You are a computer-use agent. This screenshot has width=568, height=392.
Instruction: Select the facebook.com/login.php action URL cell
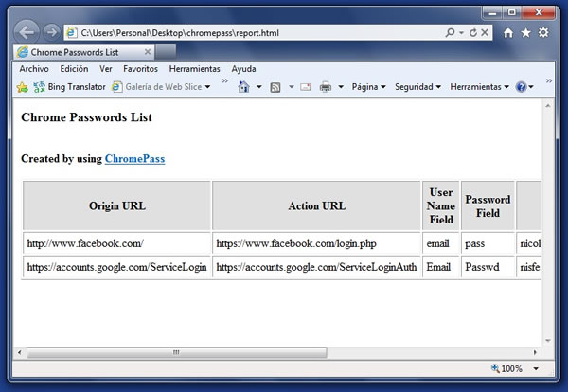click(x=316, y=243)
